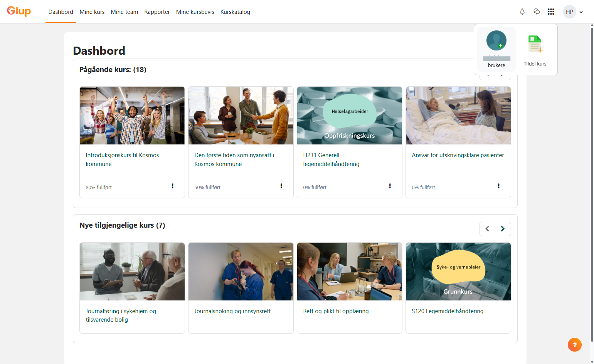Open the Kurskatalog tab
The height and width of the screenshot is (364, 594).
235,12
